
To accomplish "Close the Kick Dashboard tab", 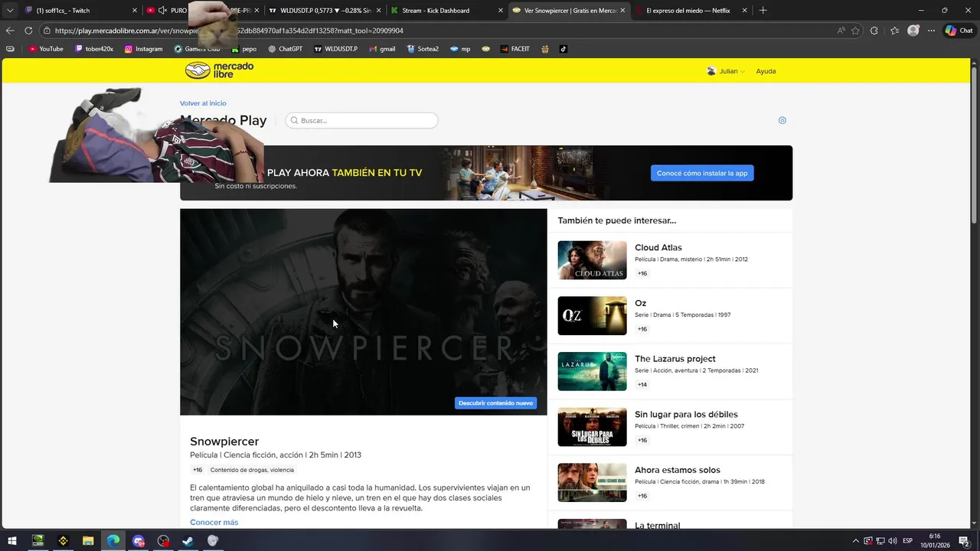I will [501, 11].
